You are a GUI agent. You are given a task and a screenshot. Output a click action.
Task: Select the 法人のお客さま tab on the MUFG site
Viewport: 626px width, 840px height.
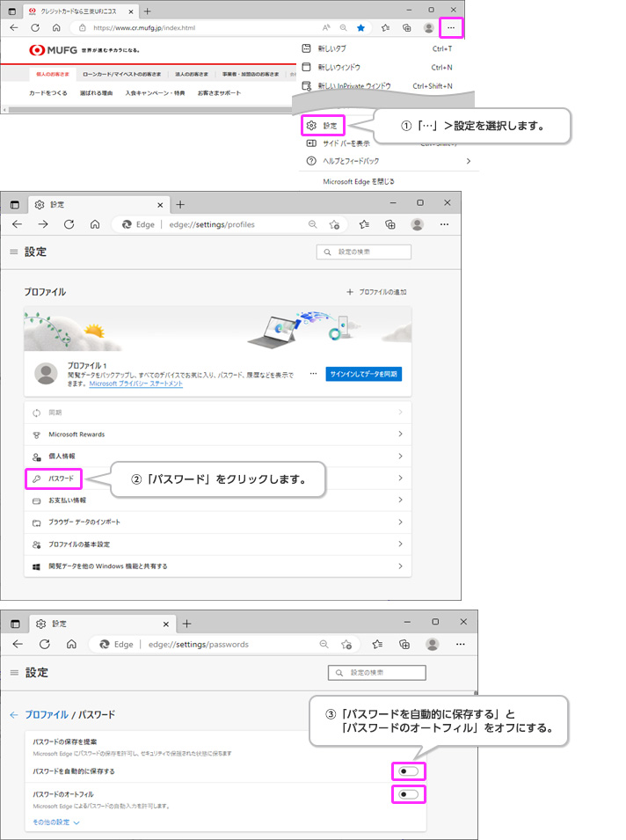point(194,74)
